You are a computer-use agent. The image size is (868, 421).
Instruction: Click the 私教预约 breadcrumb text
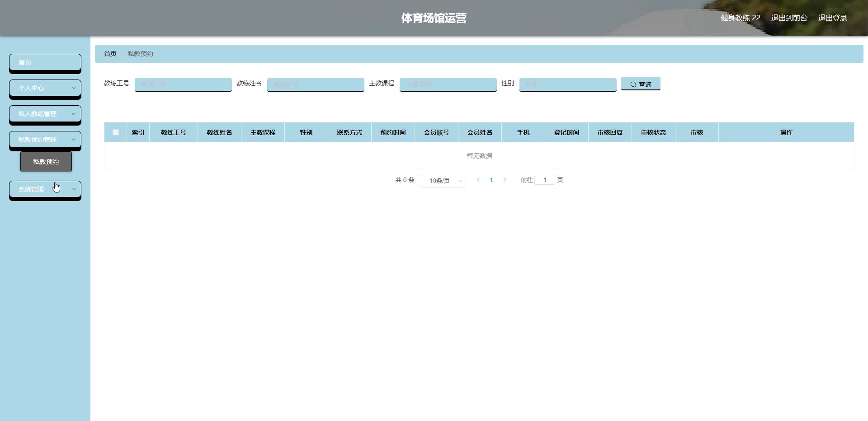pos(140,54)
